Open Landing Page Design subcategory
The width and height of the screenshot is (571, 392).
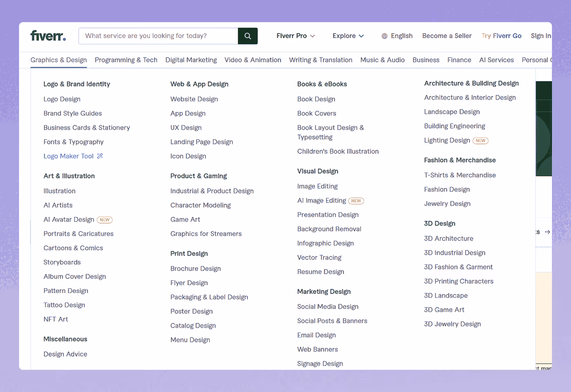[202, 142]
